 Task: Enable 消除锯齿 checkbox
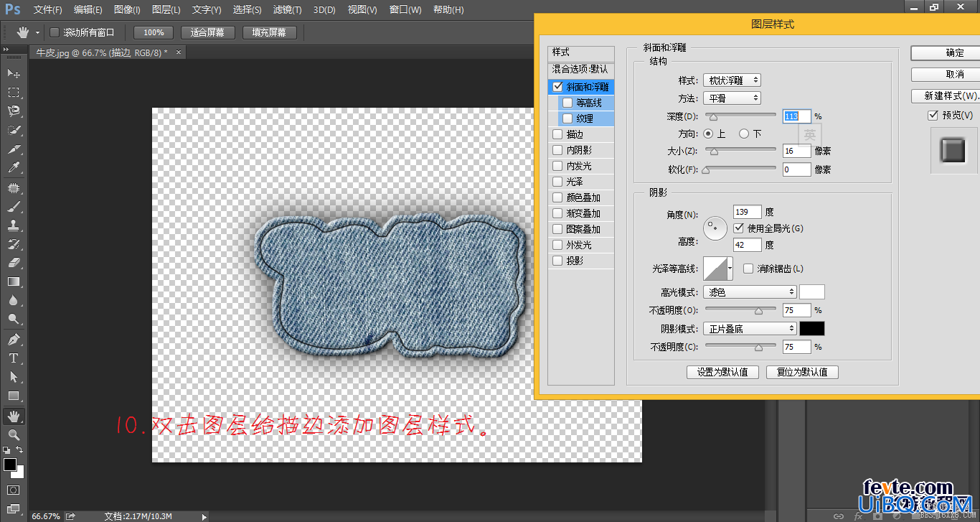click(748, 269)
